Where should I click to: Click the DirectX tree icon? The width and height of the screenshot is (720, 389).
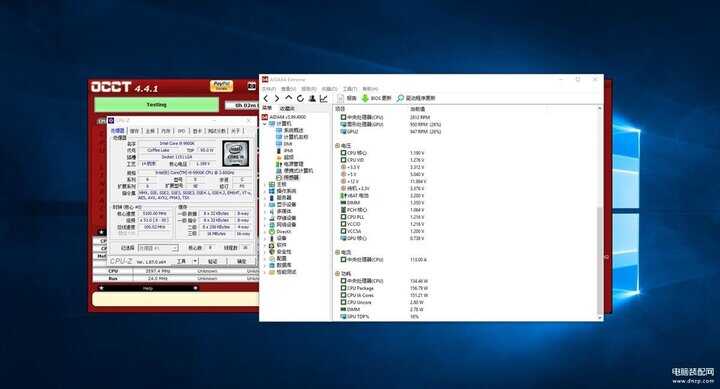pyautogui.click(x=272, y=231)
